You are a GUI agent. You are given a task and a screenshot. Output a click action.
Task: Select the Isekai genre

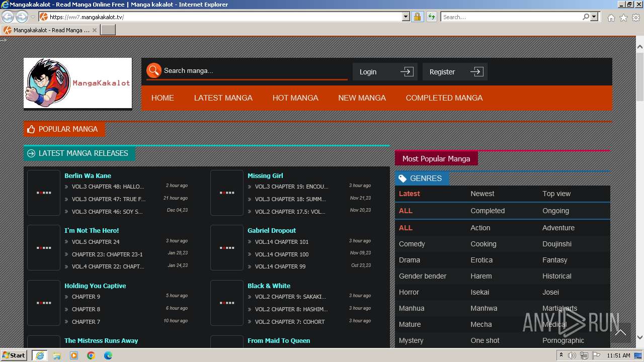click(480, 292)
